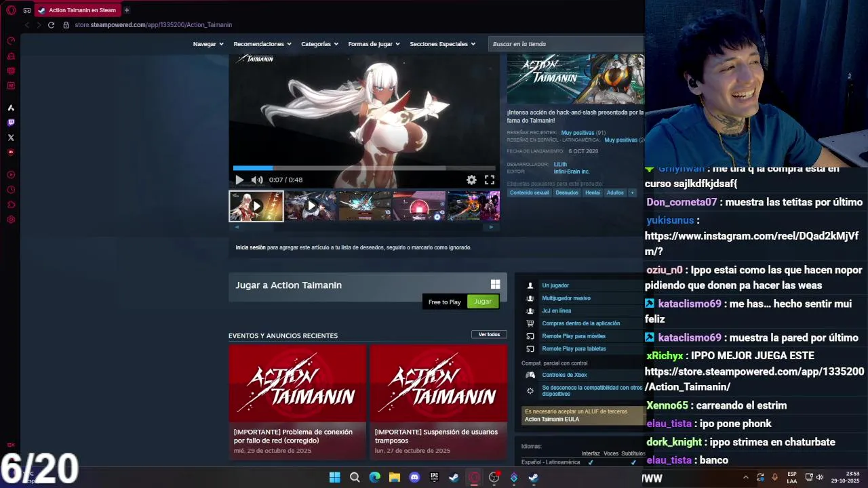868x488 pixels.
Task: Open File Explorer from taskbar
Action: click(395, 477)
